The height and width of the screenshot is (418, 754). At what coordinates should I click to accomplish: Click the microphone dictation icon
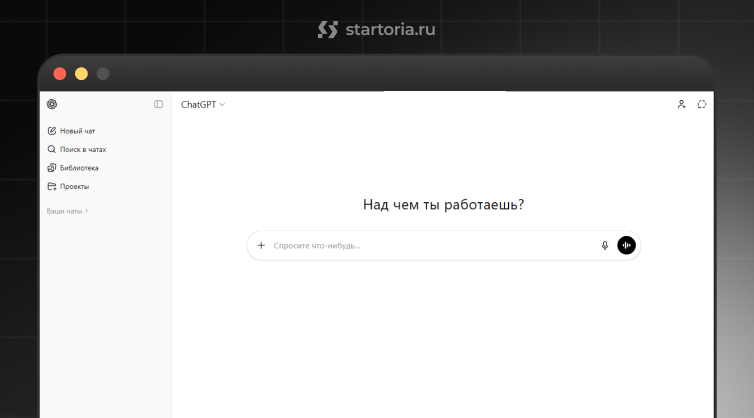tap(605, 245)
